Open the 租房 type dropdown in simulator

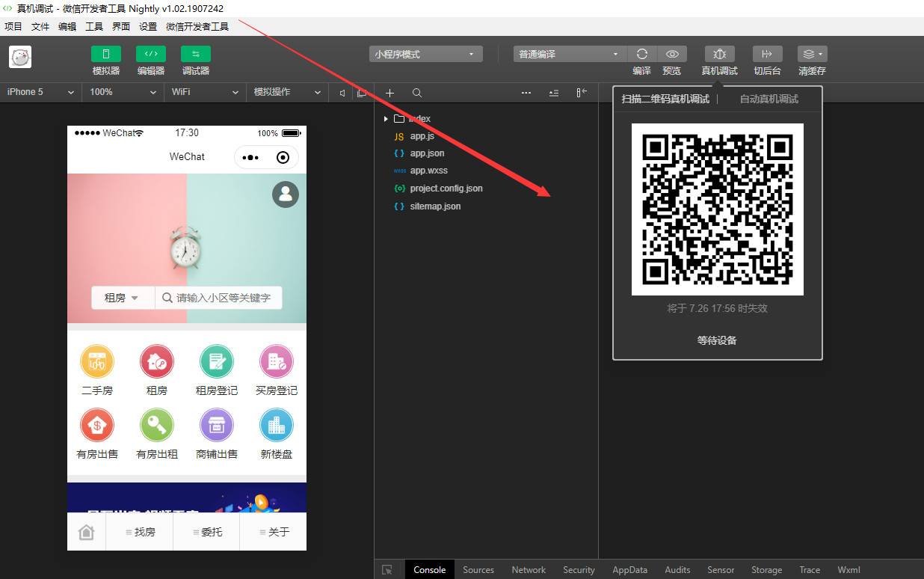click(x=123, y=298)
